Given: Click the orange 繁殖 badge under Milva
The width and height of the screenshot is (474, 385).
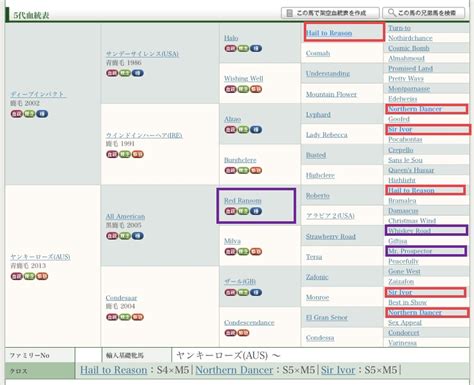Looking at the screenshot, I should (x=256, y=252).
